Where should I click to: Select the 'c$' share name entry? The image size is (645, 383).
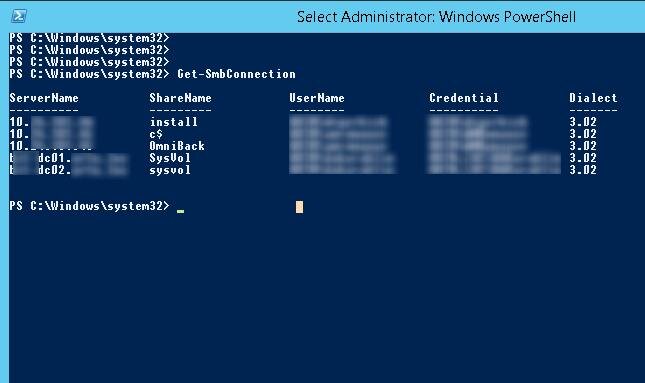pyautogui.click(x=156, y=134)
